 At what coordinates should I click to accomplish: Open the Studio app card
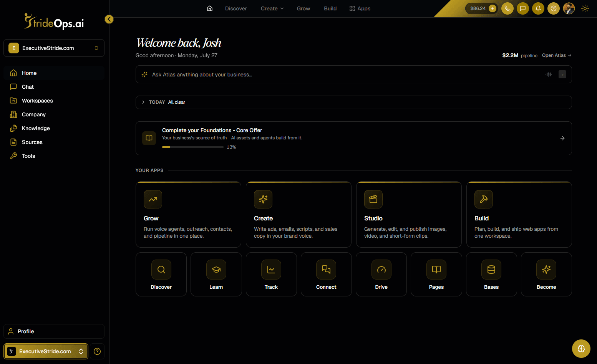pyautogui.click(x=409, y=214)
